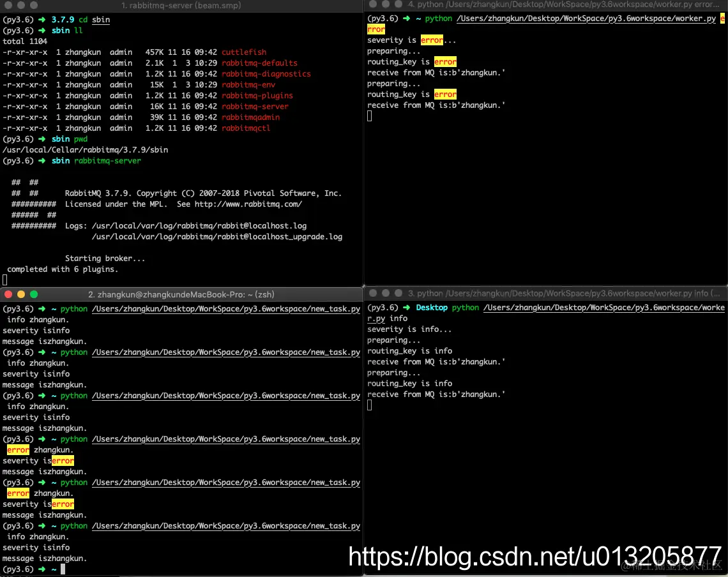Click 'completed with 6 plugins.' line

(63, 269)
